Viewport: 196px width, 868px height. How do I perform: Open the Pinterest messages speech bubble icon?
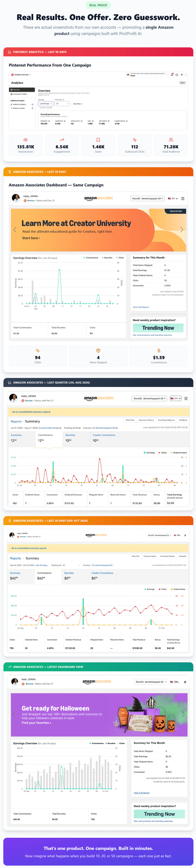click(x=177, y=75)
